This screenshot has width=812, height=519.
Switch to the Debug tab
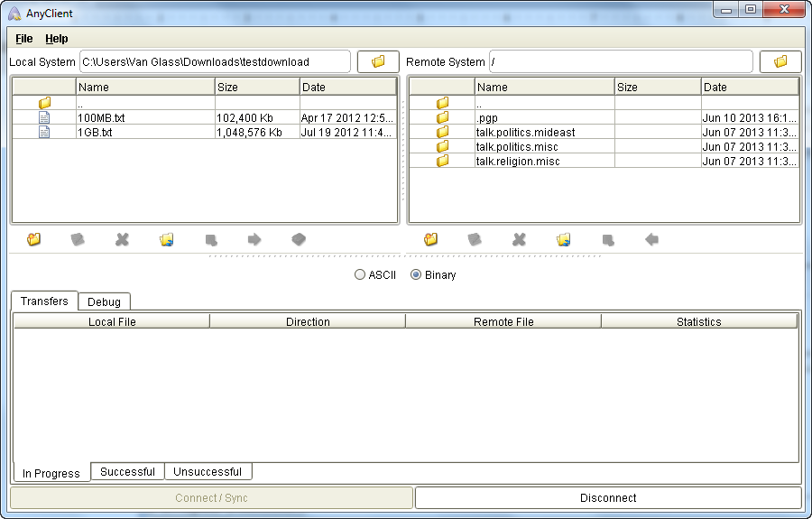pyautogui.click(x=105, y=301)
